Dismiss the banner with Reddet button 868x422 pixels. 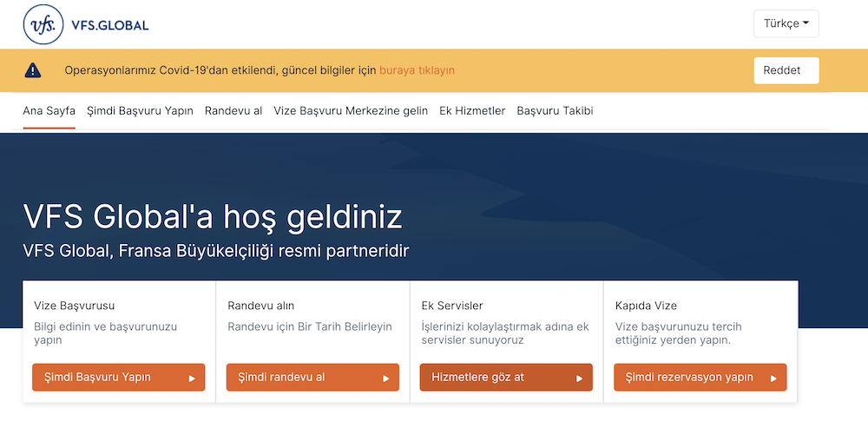pyautogui.click(x=786, y=70)
